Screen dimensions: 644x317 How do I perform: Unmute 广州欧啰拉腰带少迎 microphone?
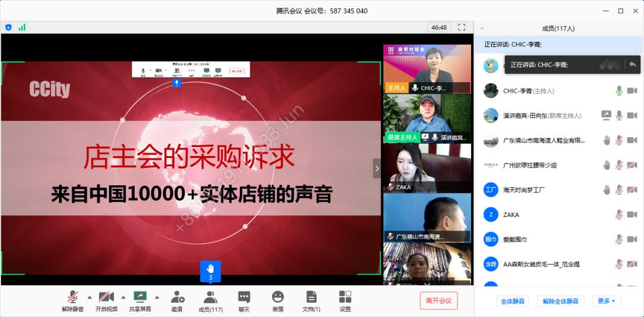(x=619, y=165)
